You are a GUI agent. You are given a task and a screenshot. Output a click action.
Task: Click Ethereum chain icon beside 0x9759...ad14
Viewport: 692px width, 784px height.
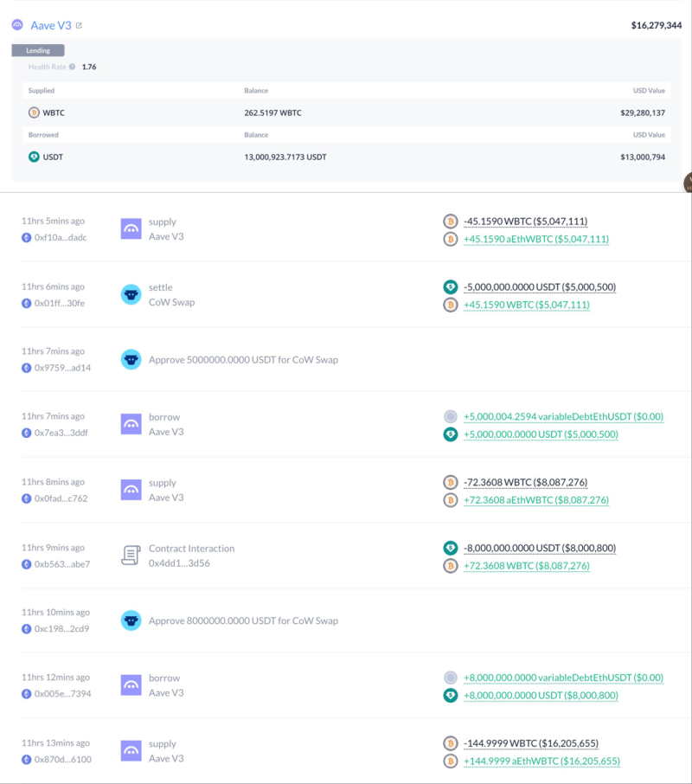[27, 368]
